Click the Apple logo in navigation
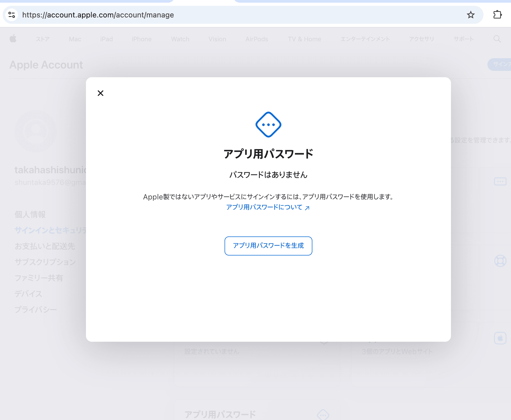This screenshot has width=511, height=420. 13,39
